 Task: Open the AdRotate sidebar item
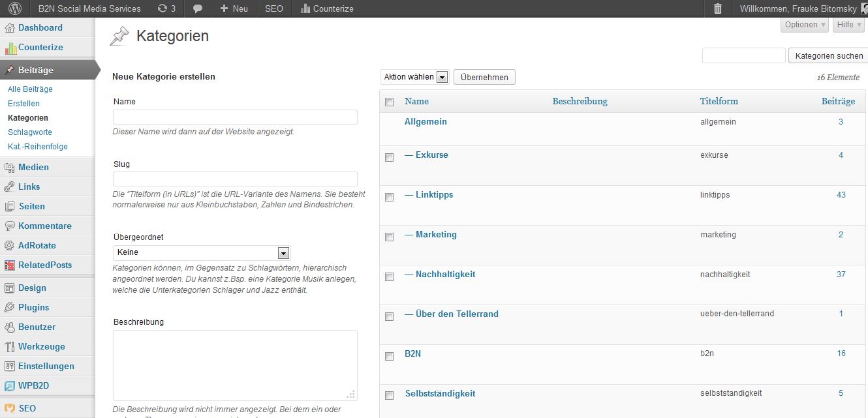(37, 245)
